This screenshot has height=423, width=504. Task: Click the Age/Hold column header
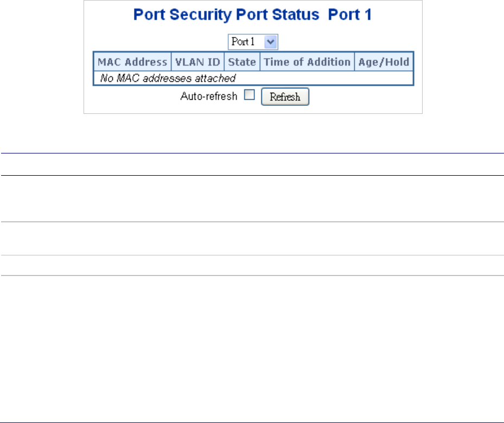(x=384, y=62)
